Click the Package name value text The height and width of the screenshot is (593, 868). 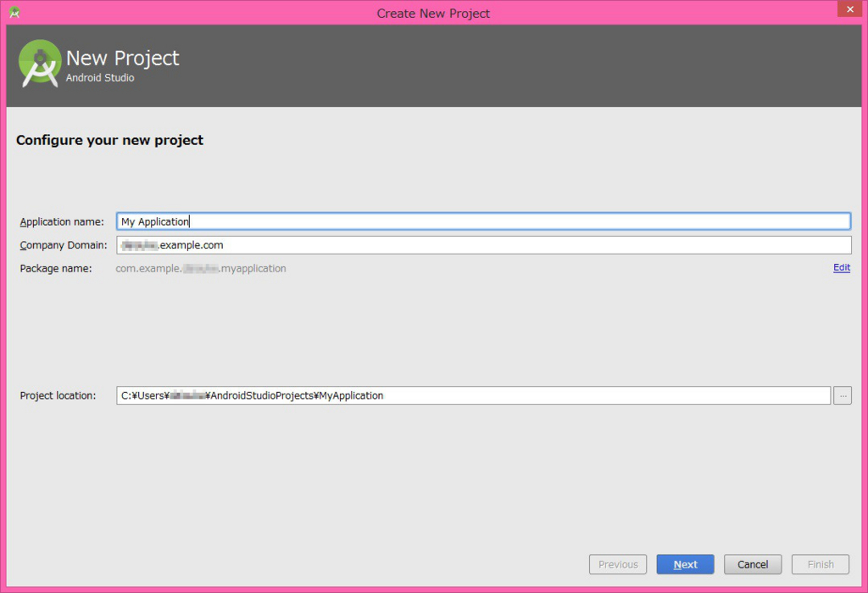click(201, 268)
